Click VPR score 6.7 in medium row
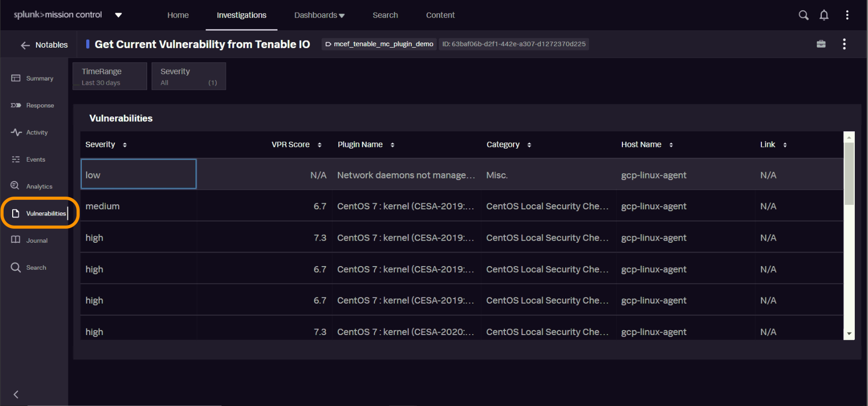The image size is (868, 406). 320,206
